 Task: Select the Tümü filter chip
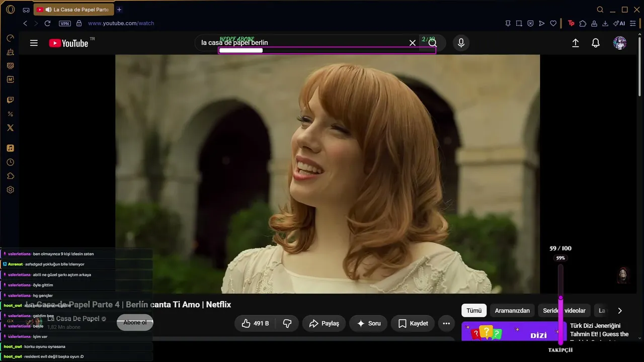click(474, 311)
